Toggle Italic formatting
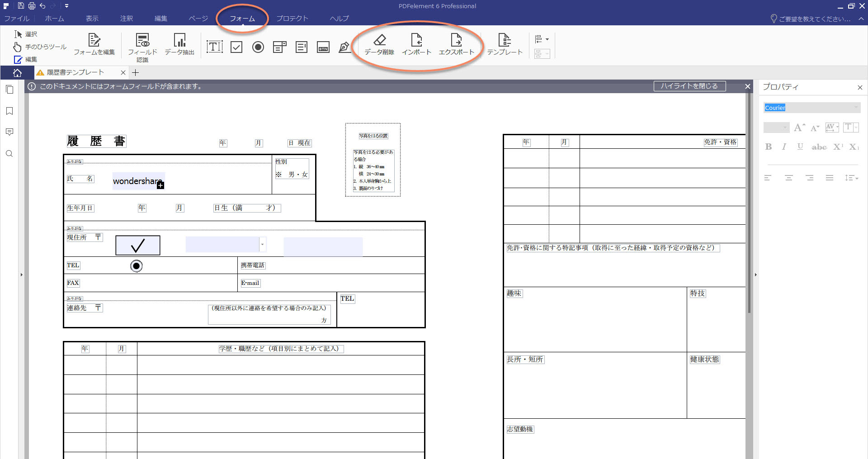The width and height of the screenshot is (868, 459). point(784,147)
